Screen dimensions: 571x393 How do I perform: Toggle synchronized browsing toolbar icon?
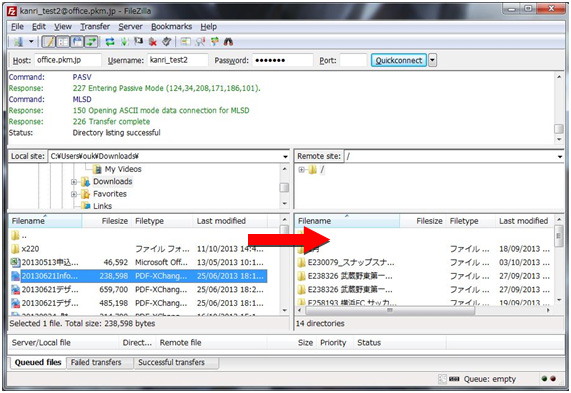point(214,42)
